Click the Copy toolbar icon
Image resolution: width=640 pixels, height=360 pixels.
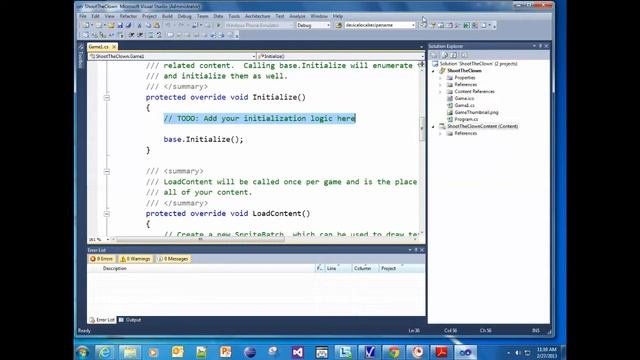coord(148,25)
